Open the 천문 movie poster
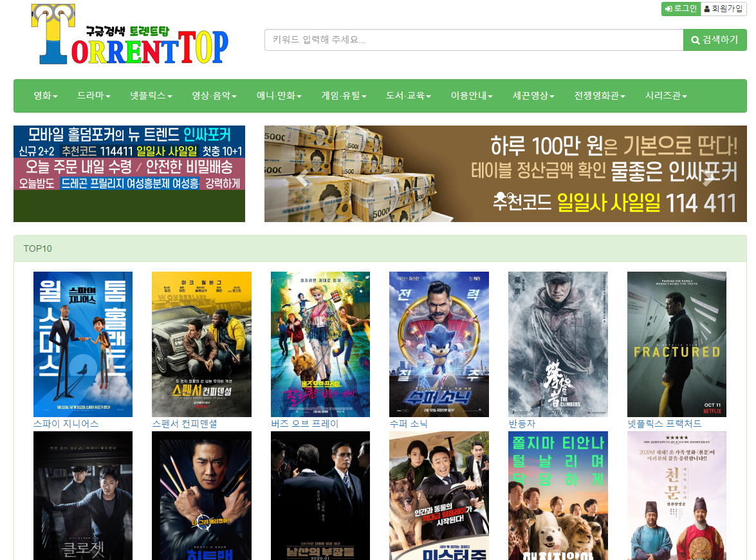This screenshot has width=756, height=560. tap(676, 496)
